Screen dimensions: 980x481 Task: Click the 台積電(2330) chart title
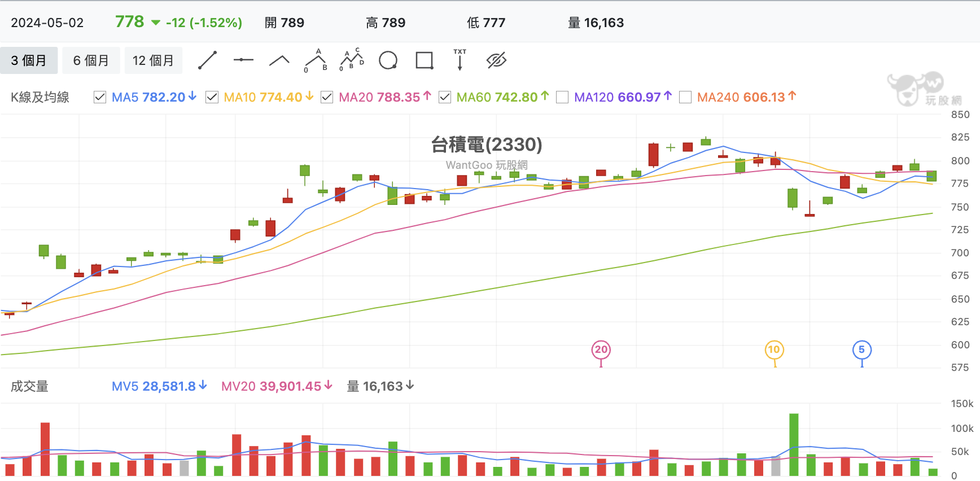[487, 145]
